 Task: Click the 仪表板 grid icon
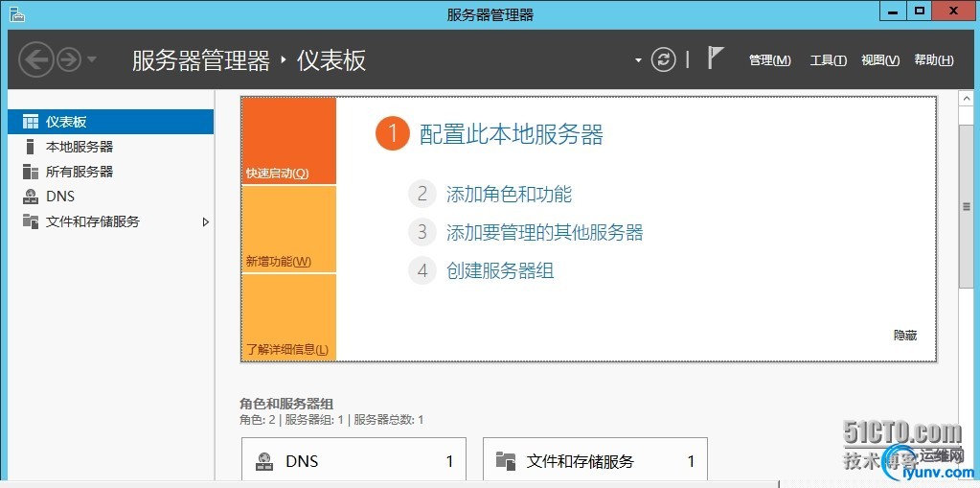pos(31,122)
